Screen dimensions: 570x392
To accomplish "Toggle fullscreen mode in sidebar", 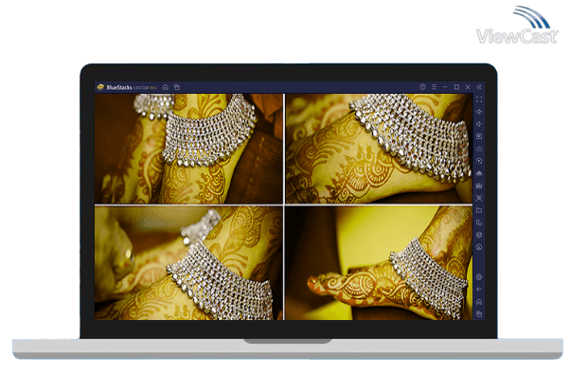I will (x=479, y=99).
